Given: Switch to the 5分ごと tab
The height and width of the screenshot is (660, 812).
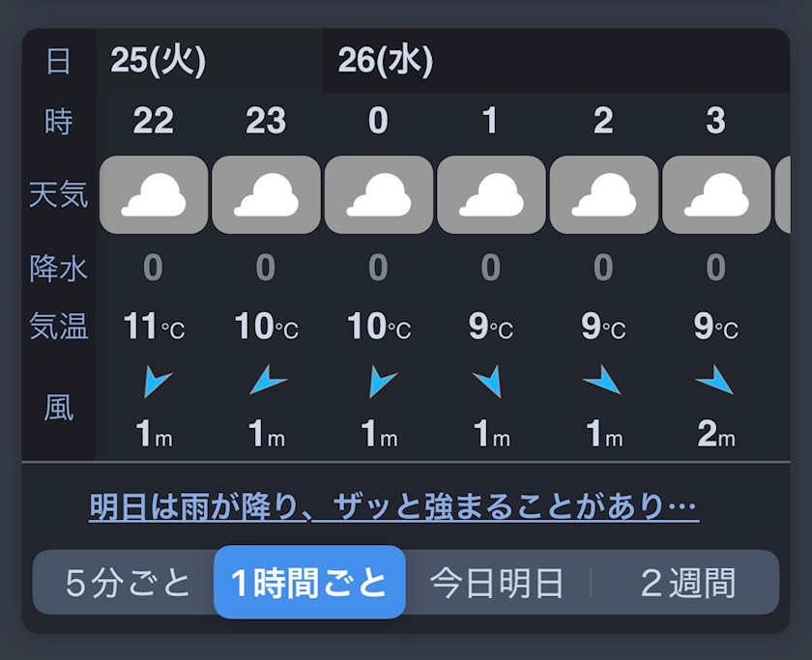Looking at the screenshot, I should [129, 583].
